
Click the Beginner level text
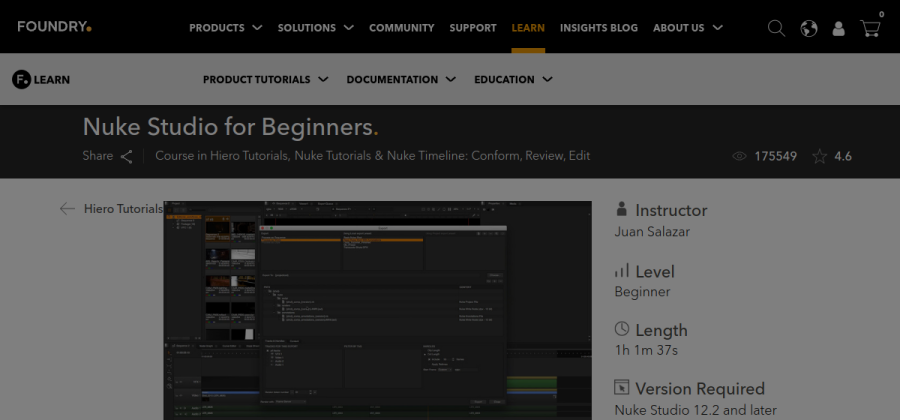(x=642, y=292)
